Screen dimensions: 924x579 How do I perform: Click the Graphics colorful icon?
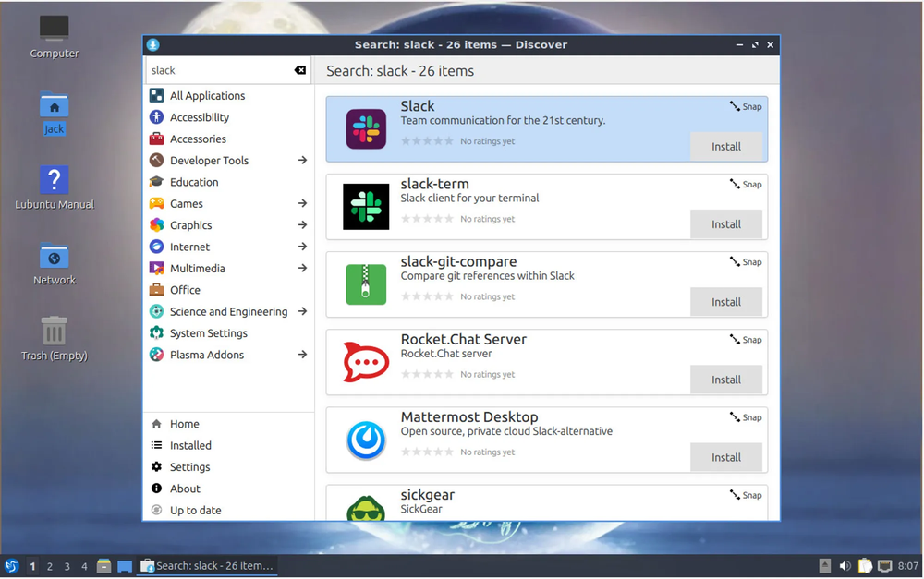(156, 225)
